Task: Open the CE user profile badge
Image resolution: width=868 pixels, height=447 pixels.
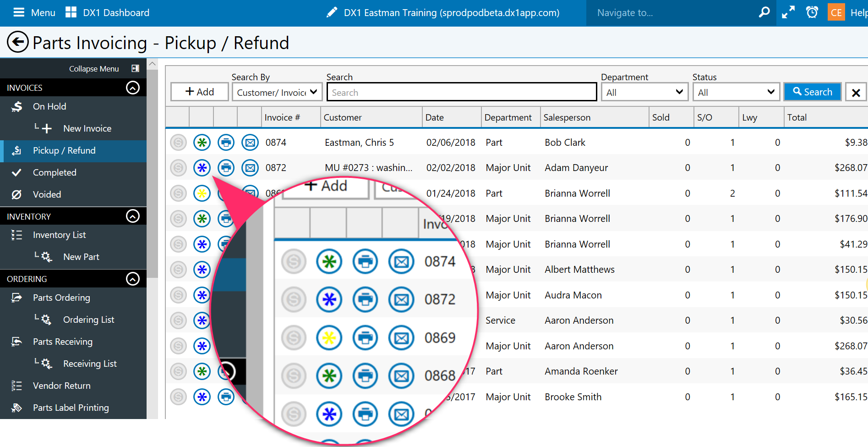Action: click(x=836, y=12)
